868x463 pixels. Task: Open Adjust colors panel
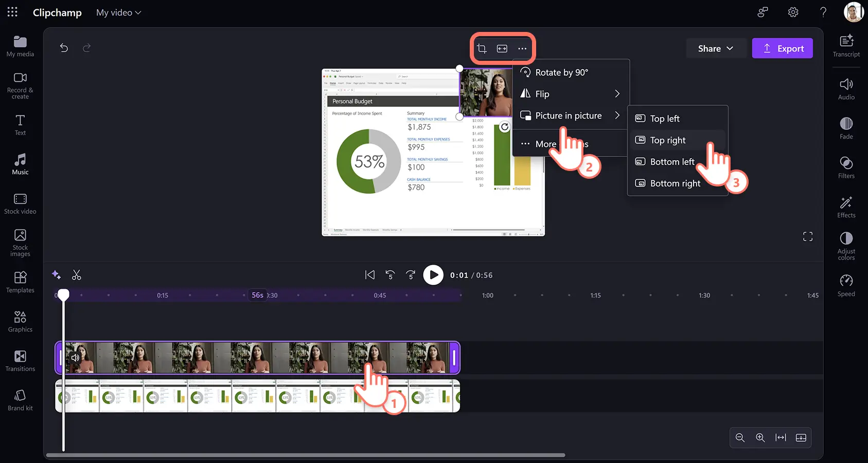coord(846,246)
